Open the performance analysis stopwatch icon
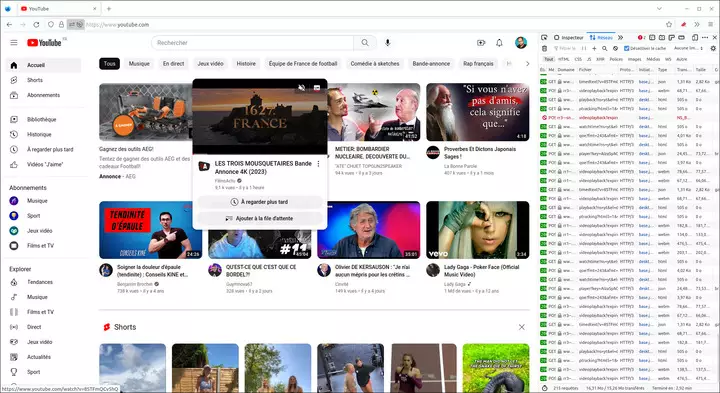 tap(544, 388)
